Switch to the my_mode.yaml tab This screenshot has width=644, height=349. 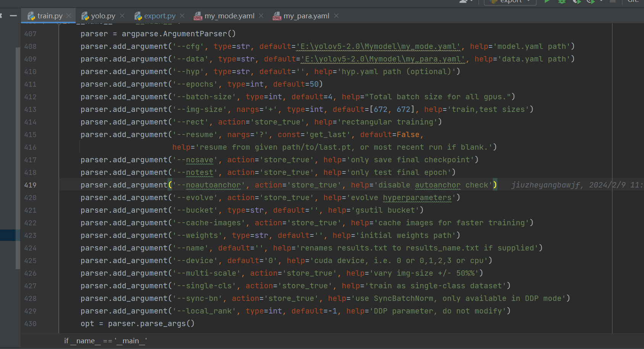(x=229, y=16)
